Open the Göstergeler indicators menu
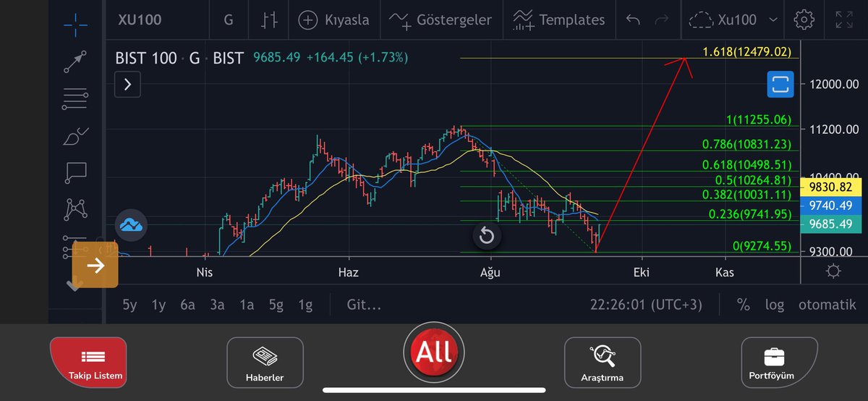This screenshot has height=401, width=868. coord(440,20)
